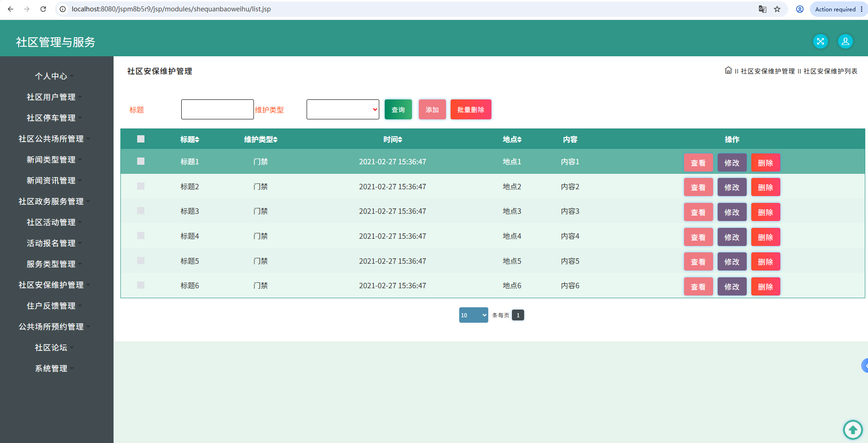Click 社区安保维护列表 breadcrumb link

click(830, 71)
